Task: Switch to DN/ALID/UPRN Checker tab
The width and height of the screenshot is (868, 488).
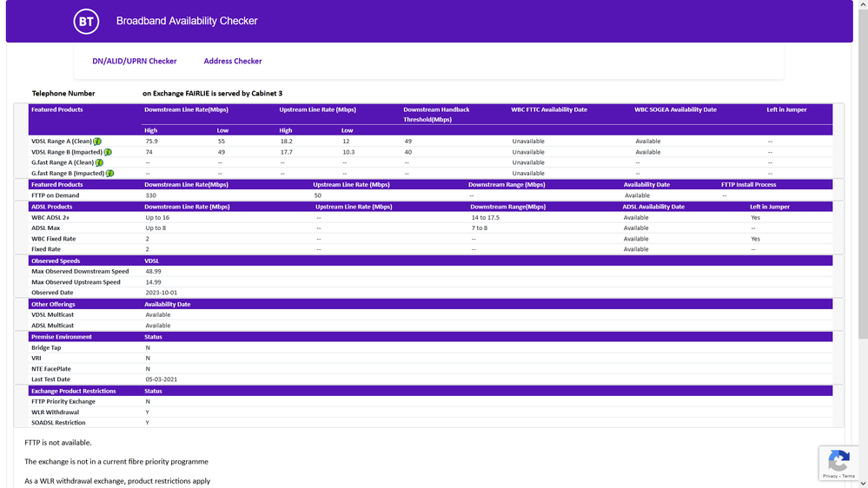Action: (135, 62)
